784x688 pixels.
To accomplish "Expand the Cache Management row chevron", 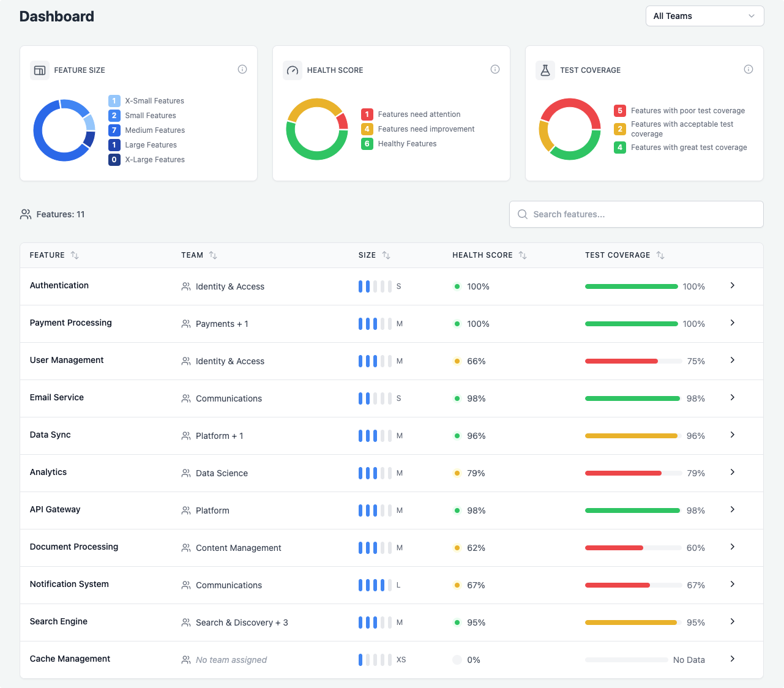I will (732, 659).
